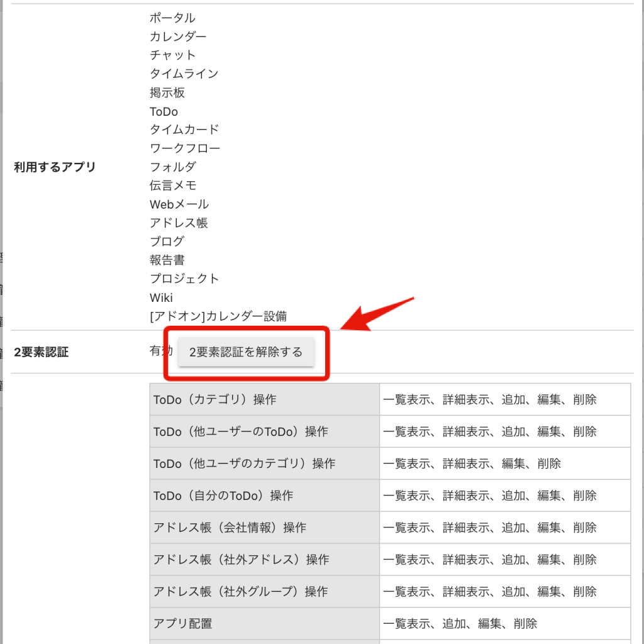Click Webメール in the application list
This screenshot has height=644, width=644.
tap(178, 204)
